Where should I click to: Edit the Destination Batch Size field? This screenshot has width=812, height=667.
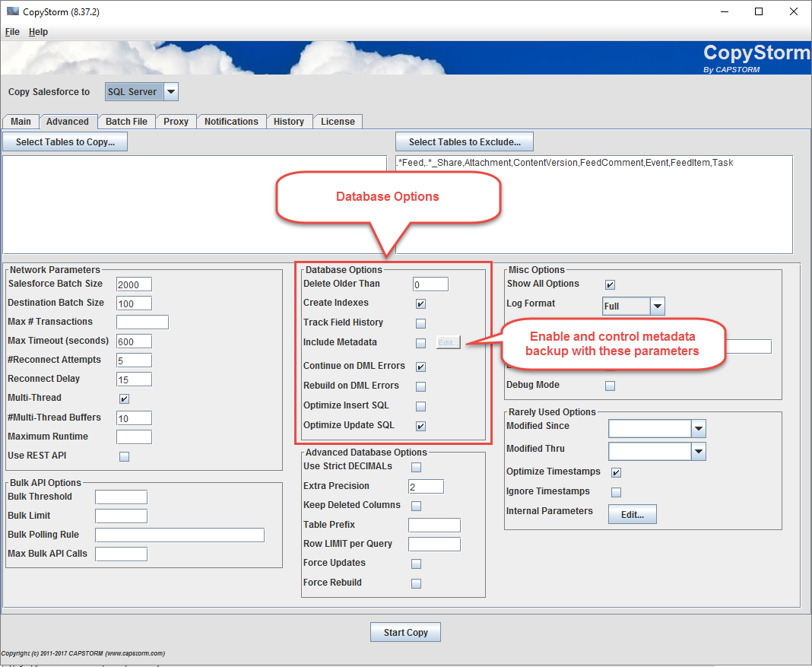[x=134, y=303]
